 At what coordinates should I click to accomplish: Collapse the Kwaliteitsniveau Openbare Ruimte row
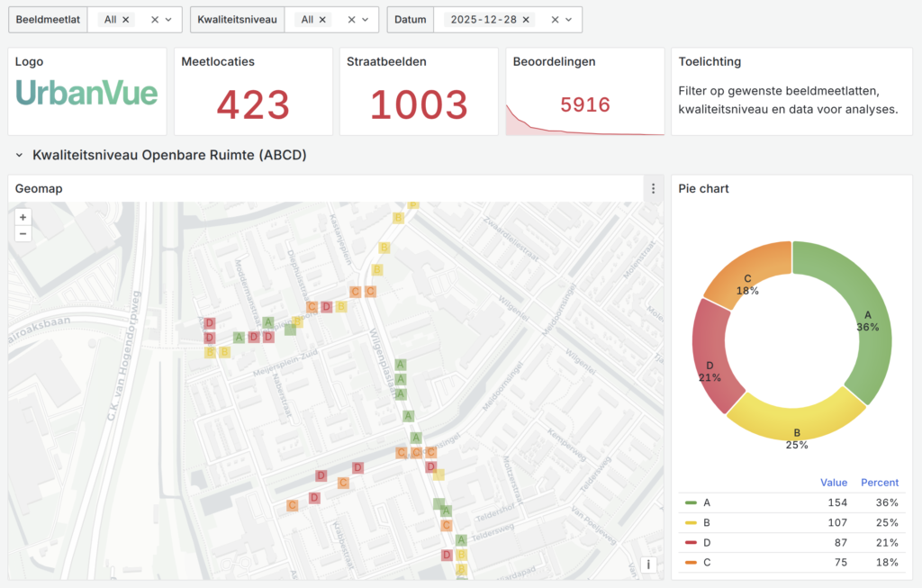(x=19, y=156)
